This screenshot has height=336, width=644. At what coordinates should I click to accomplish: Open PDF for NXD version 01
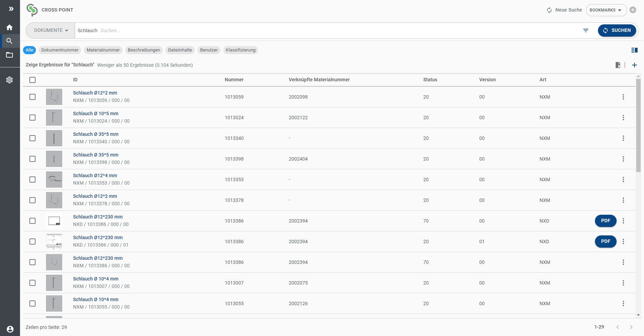[x=605, y=241]
